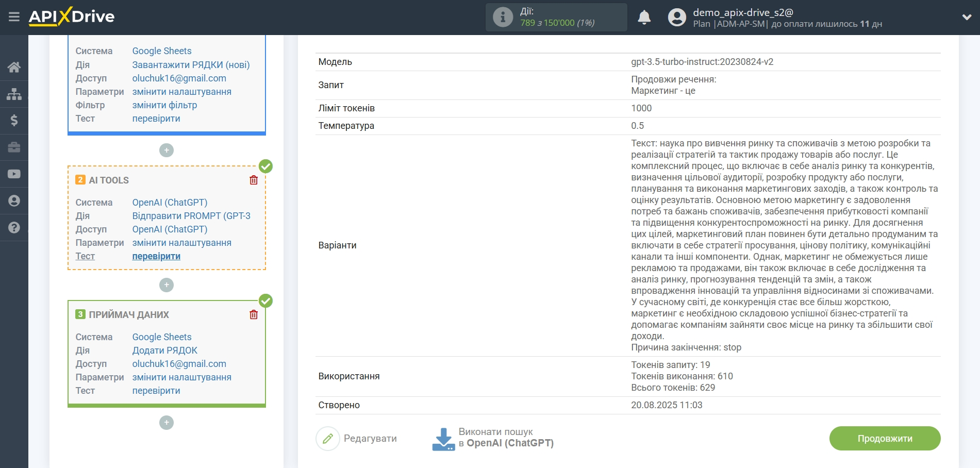Click the model value gpt-3.5-turbo-instruct

pyautogui.click(x=702, y=62)
